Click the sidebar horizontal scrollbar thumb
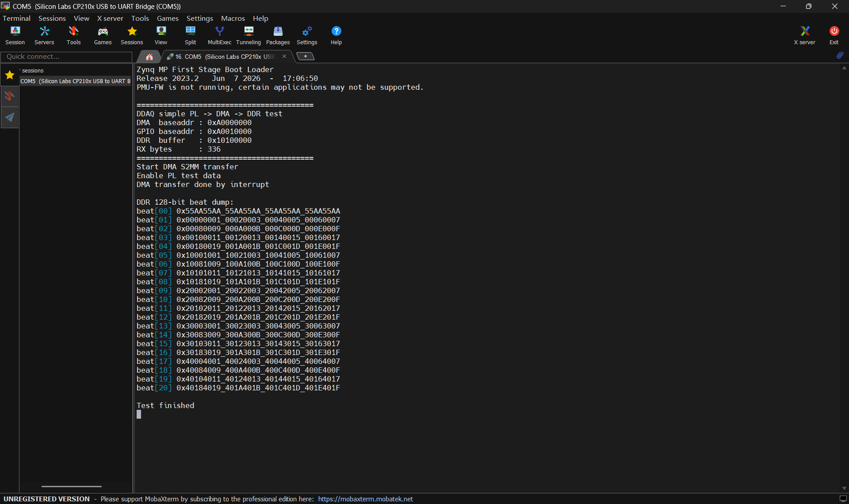The height and width of the screenshot is (504, 849). click(x=71, y=486)
